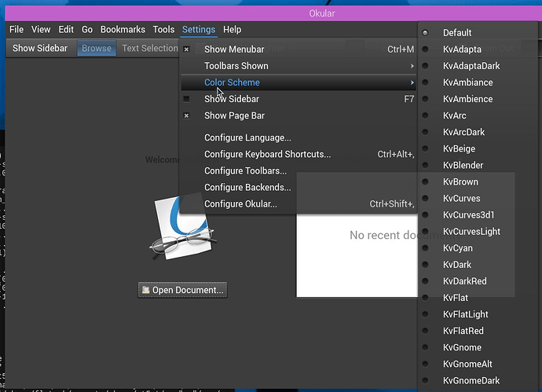The width and height of the screenshot is (542, 392).
Task: Open the Bookmarks menu
Action: coord(123,29)
